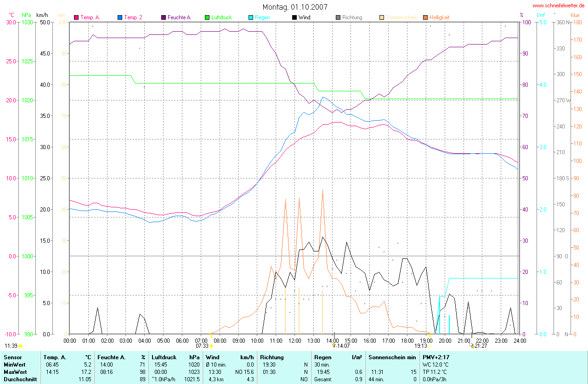Click the Helligkeit legend label
This screenshot has height=384, width=588.
pos(440,17)
